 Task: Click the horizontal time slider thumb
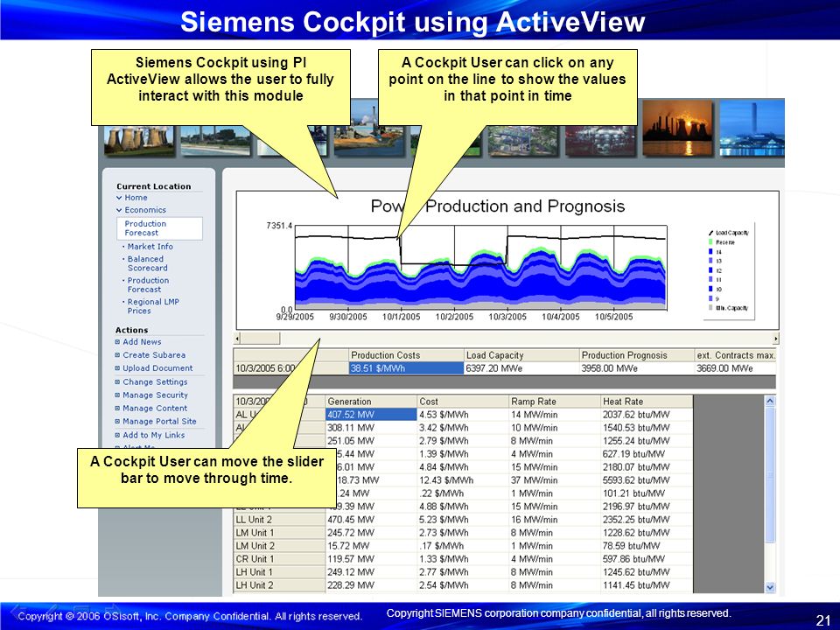tap(261, 339)
